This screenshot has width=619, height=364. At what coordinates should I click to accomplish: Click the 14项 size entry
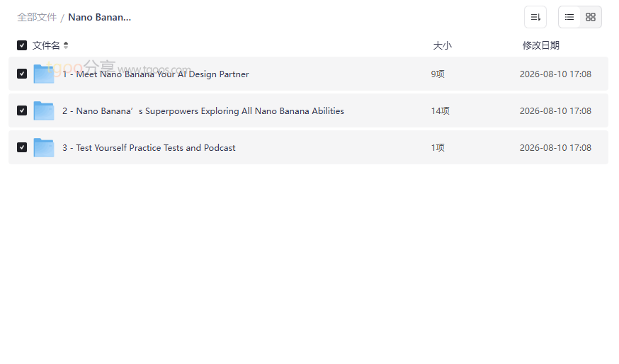click(440, 111)
